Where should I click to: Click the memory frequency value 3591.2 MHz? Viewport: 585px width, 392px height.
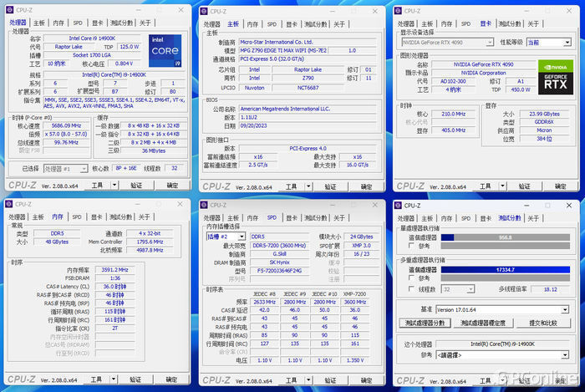[x=115, y=270]
